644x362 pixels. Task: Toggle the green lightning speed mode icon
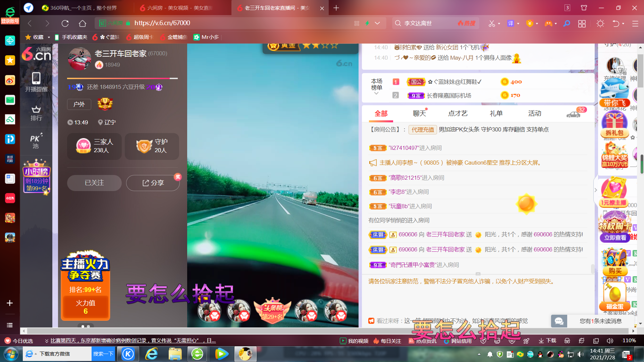click(367, 23)
